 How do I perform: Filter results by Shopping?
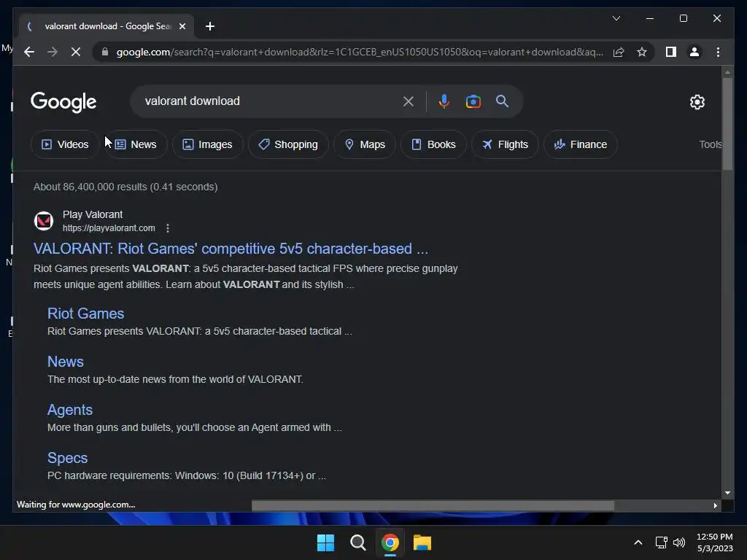pos(288,144)
